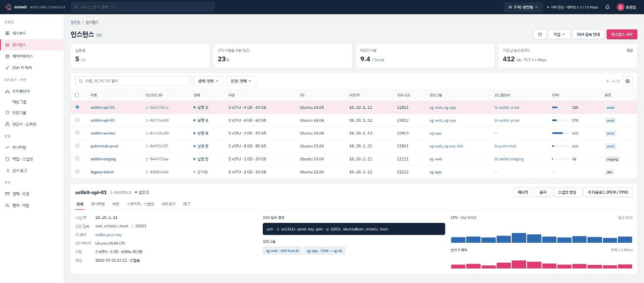
Task: Open table settings gear icon
Action: click(x=627, y=81)
